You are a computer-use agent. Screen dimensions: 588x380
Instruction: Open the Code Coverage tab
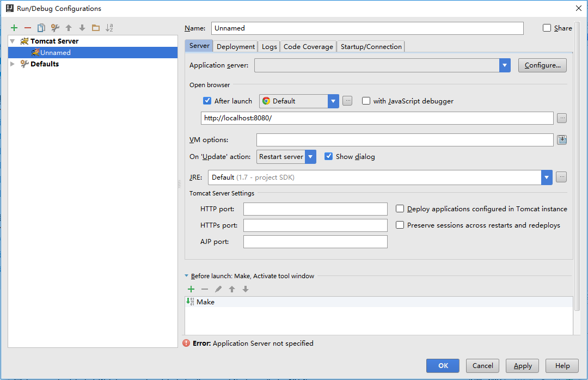[x=308, y=46]
